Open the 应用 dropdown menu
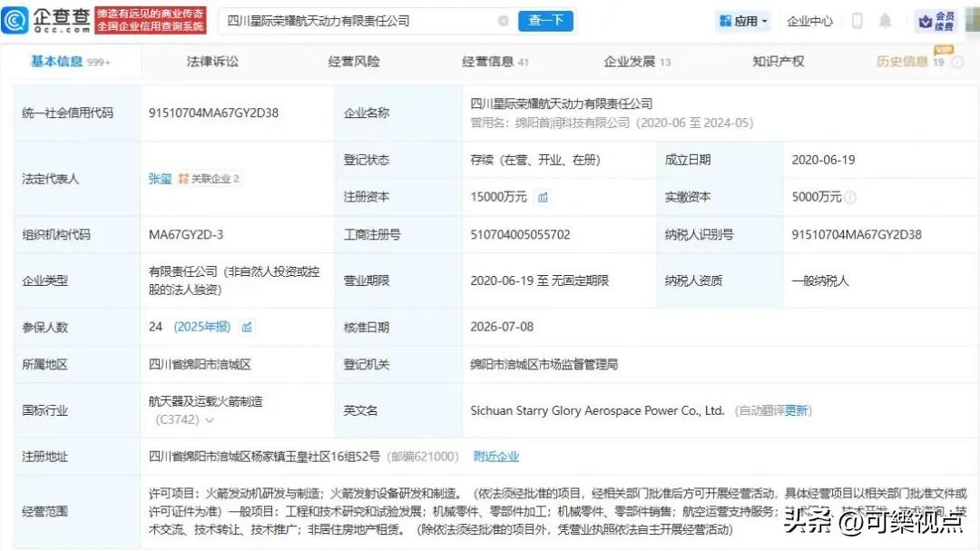Screen dimensions: 980x551 point(743,21)
